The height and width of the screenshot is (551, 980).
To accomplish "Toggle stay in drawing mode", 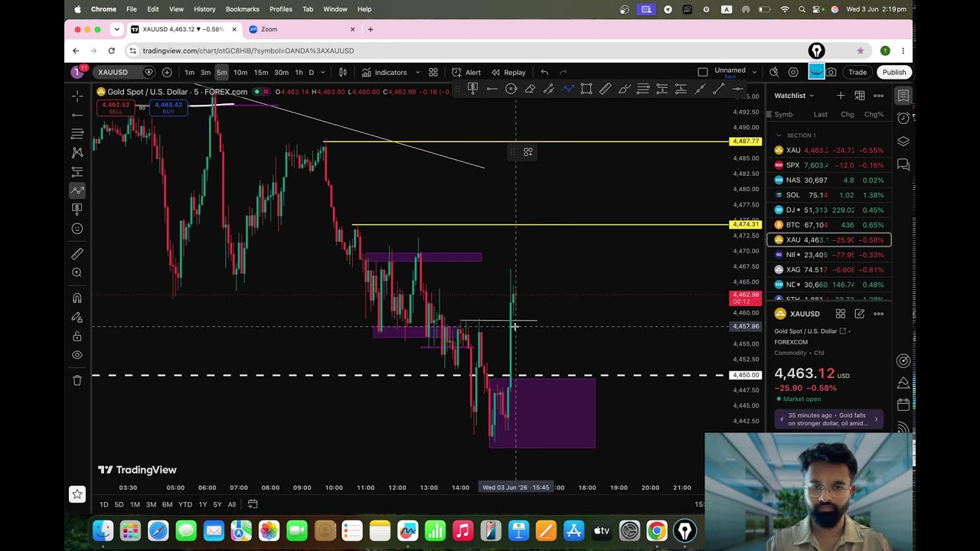I will [77, 317].
